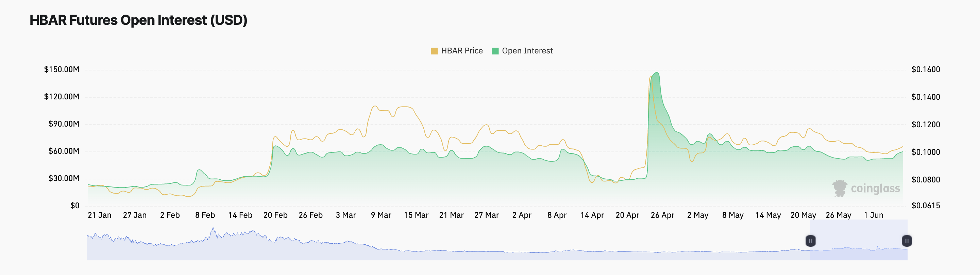Select the 9 Mar date label on x-axis

381,215
